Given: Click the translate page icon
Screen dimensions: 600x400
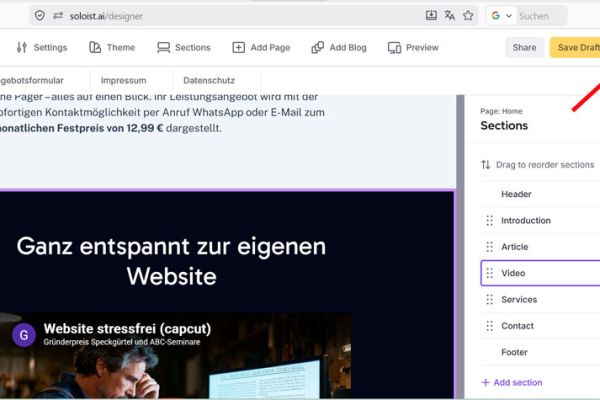Looking at the screenshot, I should point(450,15).
